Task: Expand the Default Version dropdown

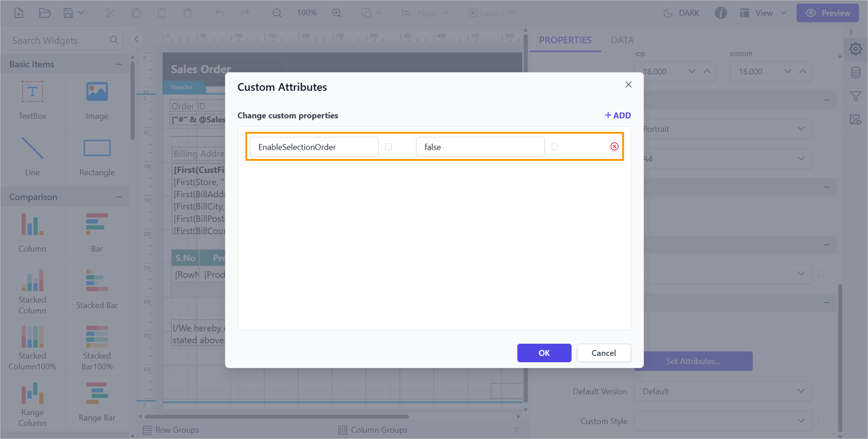Action: [x=723, y=392]
